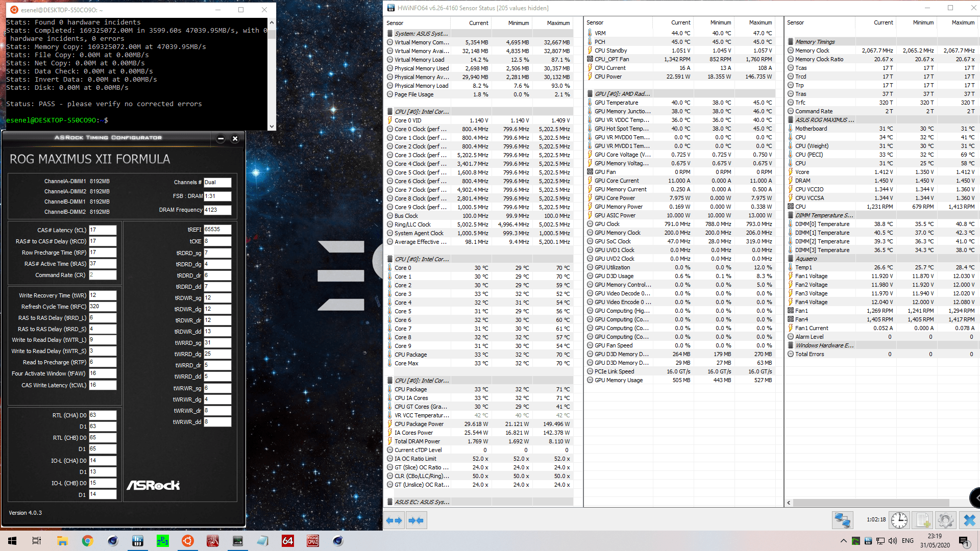Image resolution: width=980 pixels, height=551 pixels.
Task: Click HWiNFO horizontal scrollbar left arrow
Action: [789, 503]
